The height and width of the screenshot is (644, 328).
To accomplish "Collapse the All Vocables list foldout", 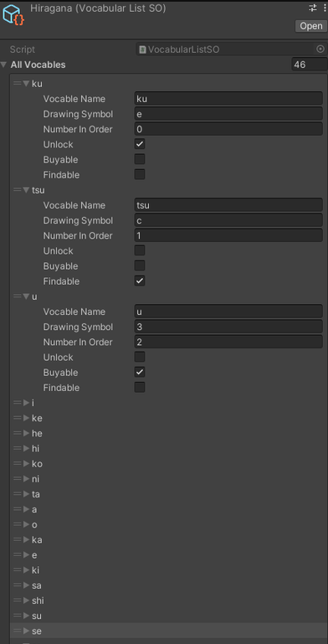I will [4, 64].
